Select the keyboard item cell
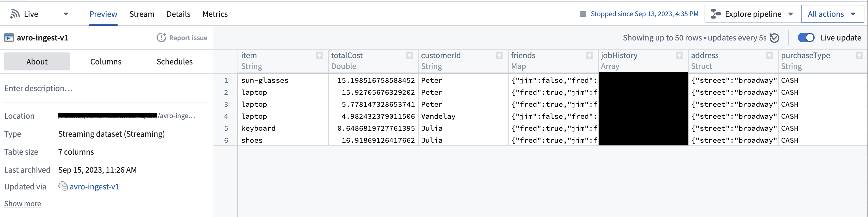This screenshot has height=217, width=868. click(x=283, y=128)
